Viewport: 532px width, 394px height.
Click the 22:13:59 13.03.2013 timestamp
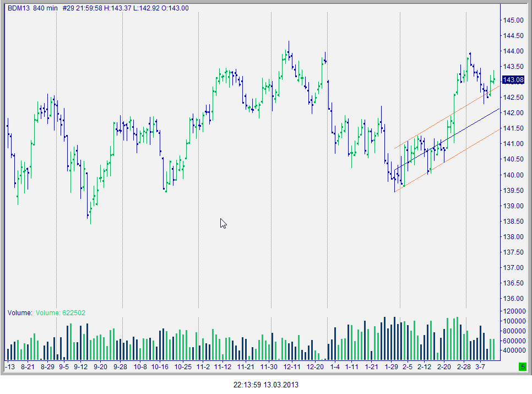[x=265, y=385]
